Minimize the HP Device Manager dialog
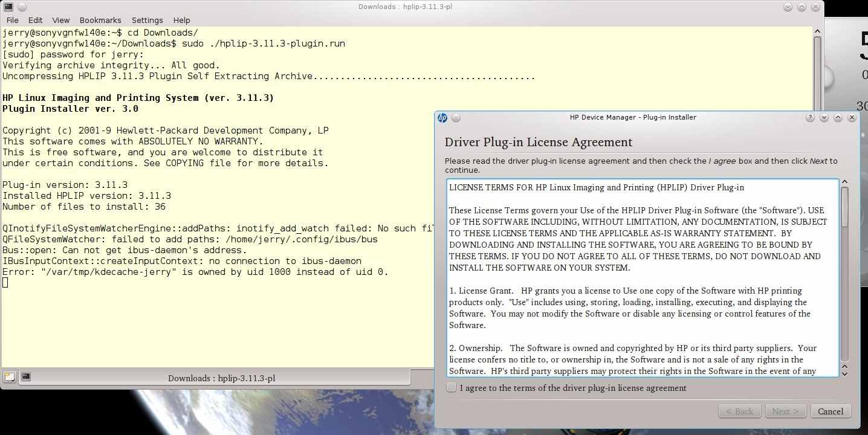868x435 pixels. tap(824, 118)
